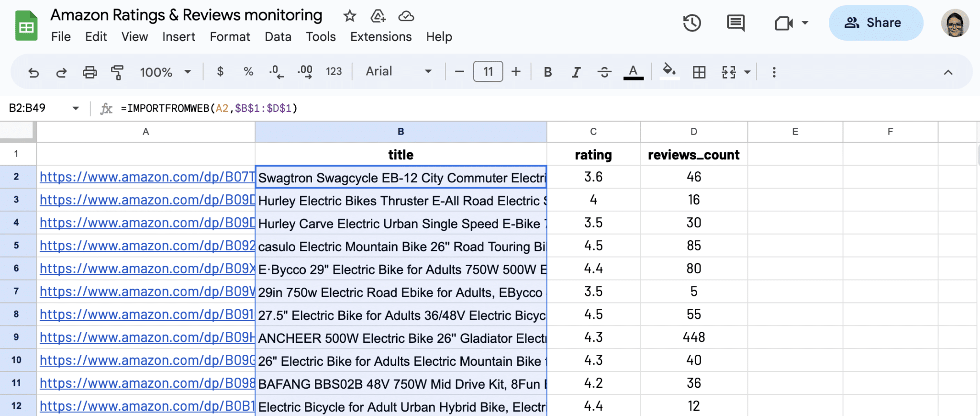Viewport: 980px width, 416px height.
Task: Open the Extensions menu
Action: [x=380, y=37]
